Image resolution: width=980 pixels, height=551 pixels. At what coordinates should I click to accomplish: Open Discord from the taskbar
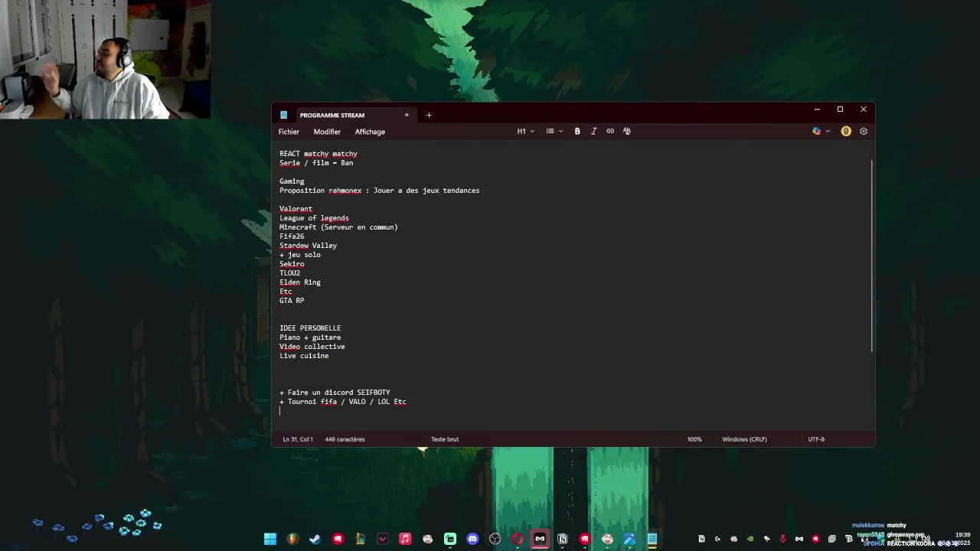tap(472, 539)
